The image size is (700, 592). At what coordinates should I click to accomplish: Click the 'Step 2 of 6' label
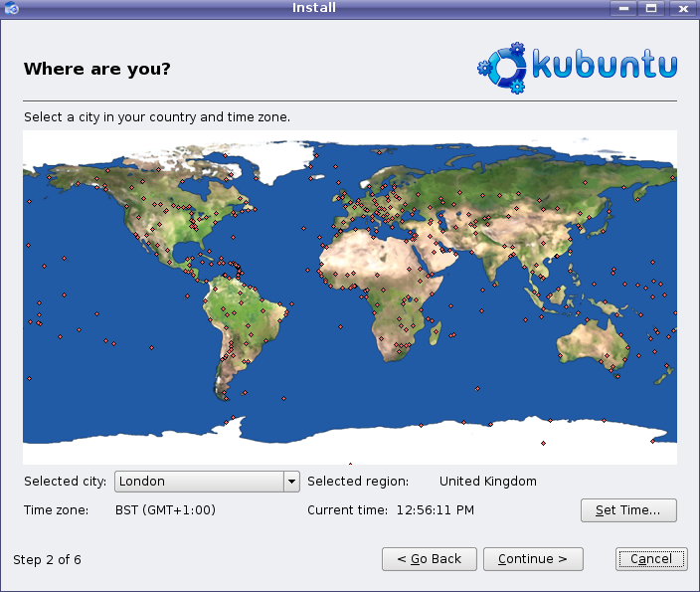(x=47, y=559)
